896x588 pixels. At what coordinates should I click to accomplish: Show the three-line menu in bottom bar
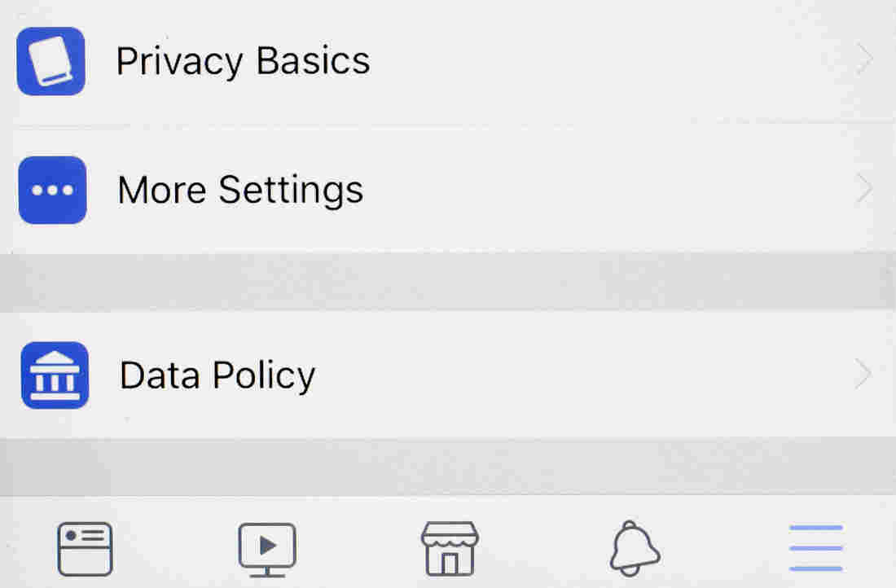pyautogui.click(x=816, y=548)
